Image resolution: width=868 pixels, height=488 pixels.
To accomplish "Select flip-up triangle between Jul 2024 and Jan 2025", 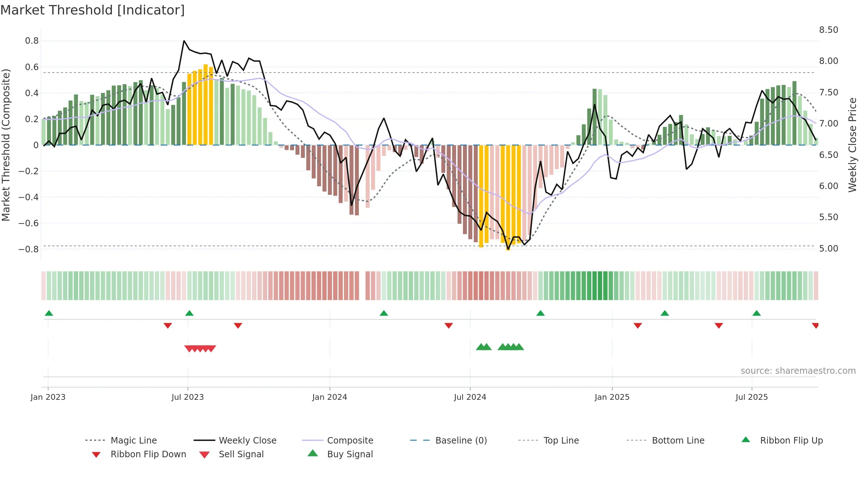I will tap(540, 313).
